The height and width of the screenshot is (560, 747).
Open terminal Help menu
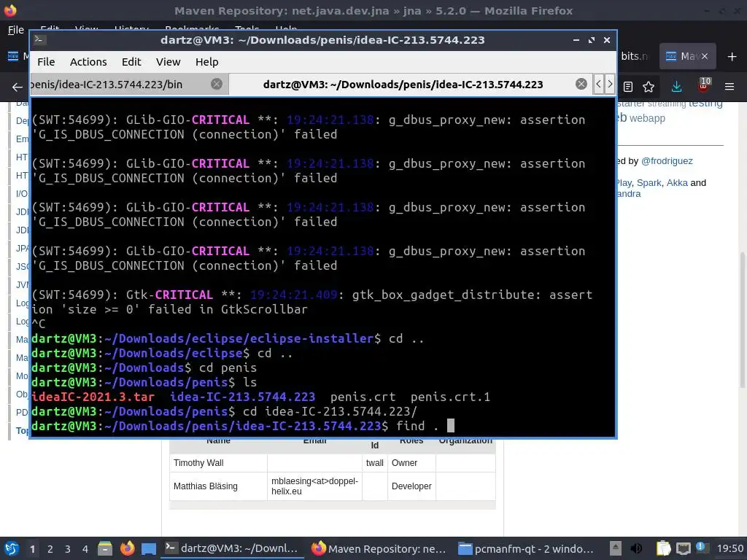(206, 62)
